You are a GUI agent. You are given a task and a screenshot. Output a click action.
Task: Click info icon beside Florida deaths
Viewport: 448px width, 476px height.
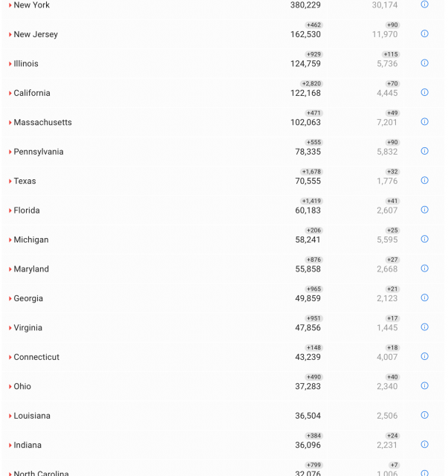coord(424,210)
